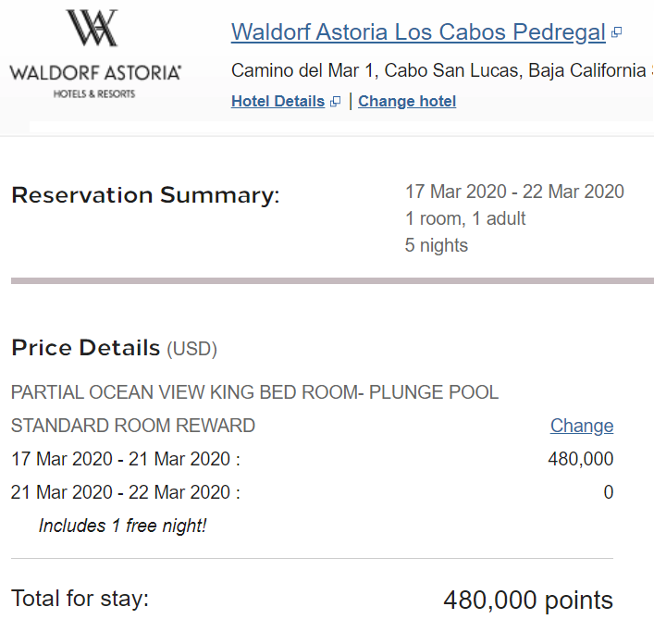Click the Waldorf Astoria WA monogram logo
The width and height of the screenshot is (654, 644).
[x=93, y=28]
